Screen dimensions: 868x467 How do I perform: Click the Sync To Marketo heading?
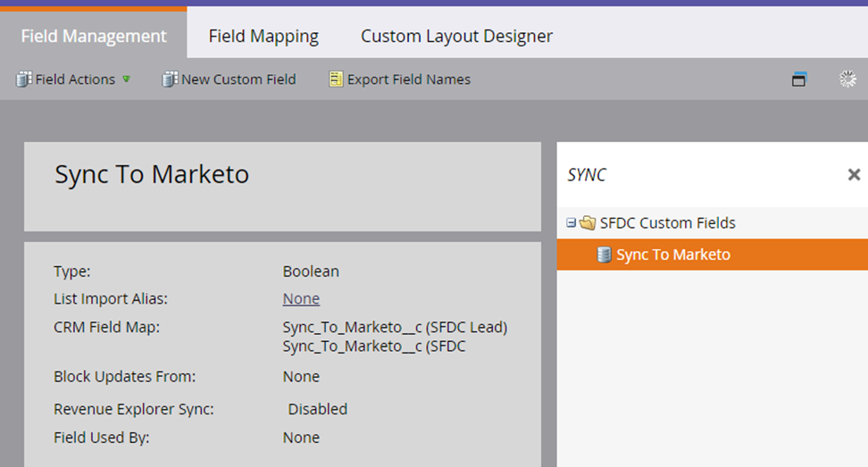[x=152, y=174]
